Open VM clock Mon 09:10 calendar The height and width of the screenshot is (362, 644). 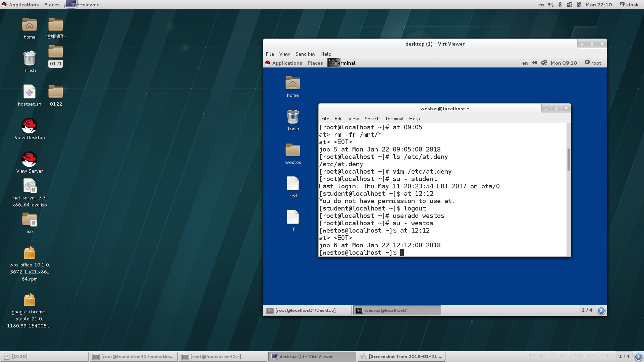pos(564,63)
